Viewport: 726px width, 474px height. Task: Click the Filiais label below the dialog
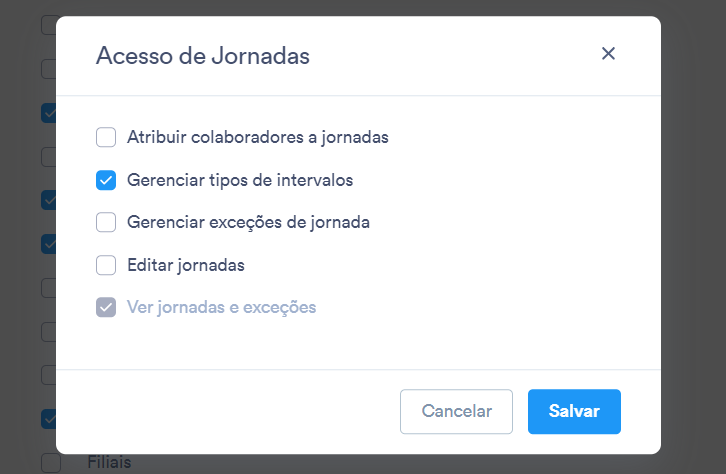[109, 462]
